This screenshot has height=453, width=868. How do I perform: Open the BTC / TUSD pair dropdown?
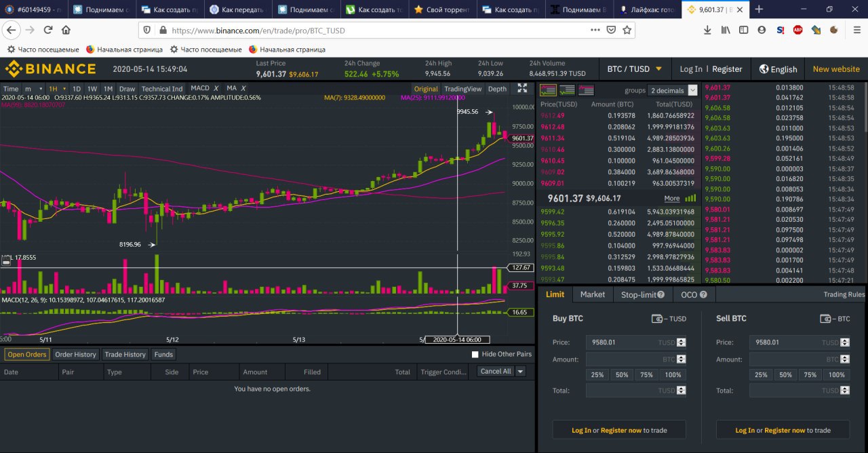(635, 68)
